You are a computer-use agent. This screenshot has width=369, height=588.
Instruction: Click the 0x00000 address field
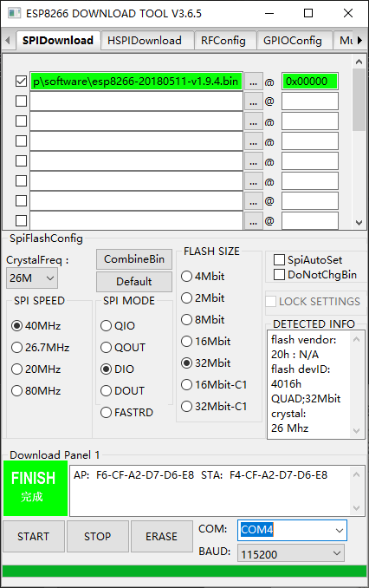[310, 81]
